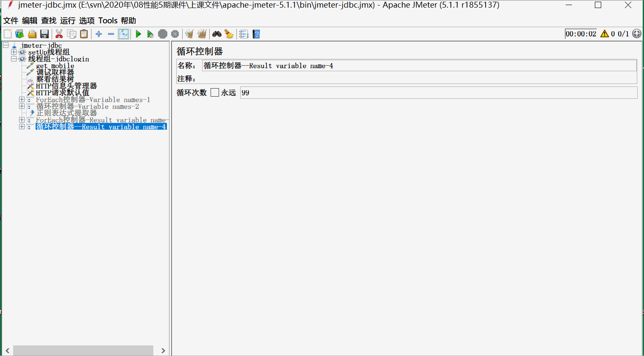The height and width of the screenshot is (356, 644).
Task: Enable the 永远 (forever) checkbox
Action: pyautogui.click(x=215, y=92)
